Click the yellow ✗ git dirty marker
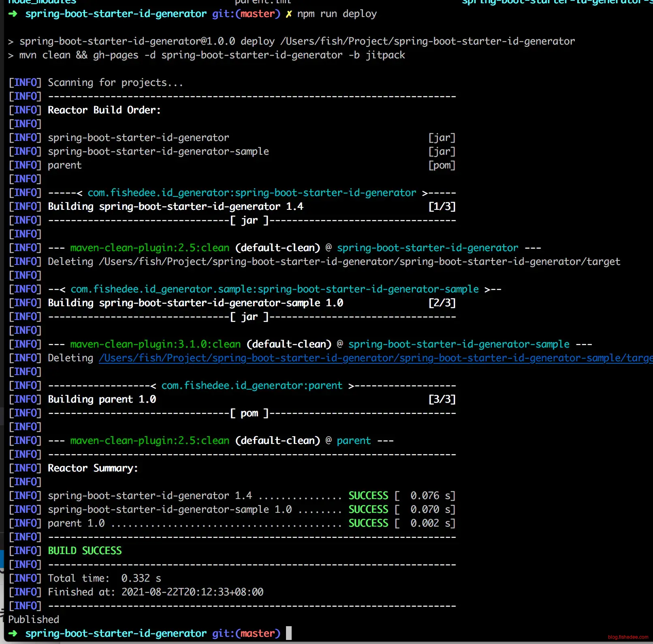Image resolution: width=653 pixels, height=644 pixels. (288, 14)
